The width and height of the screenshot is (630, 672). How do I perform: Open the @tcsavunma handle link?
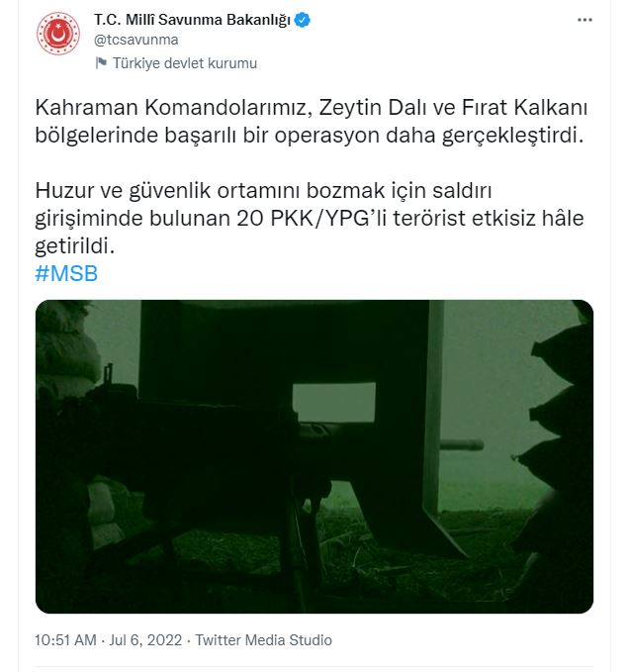point(135,40)
